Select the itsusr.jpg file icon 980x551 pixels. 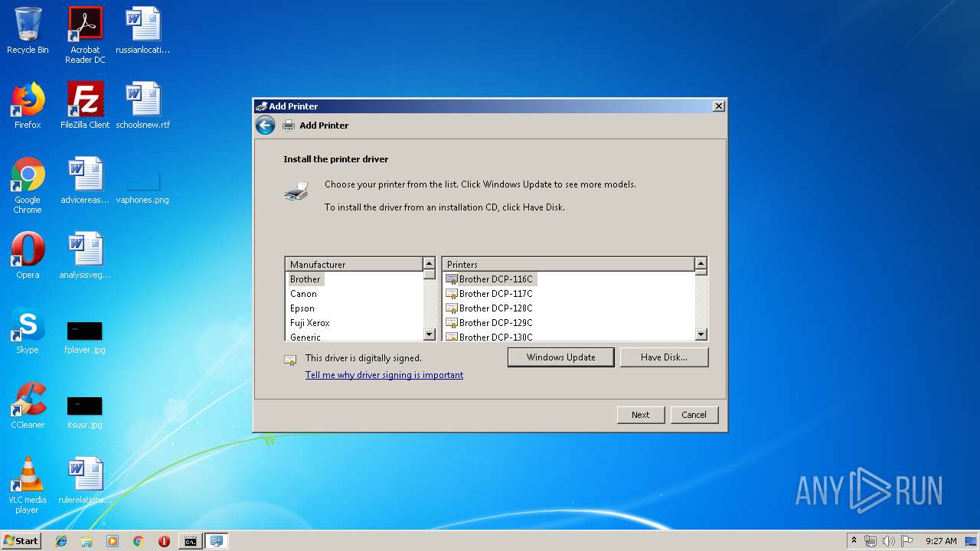(x=85, y=412)
